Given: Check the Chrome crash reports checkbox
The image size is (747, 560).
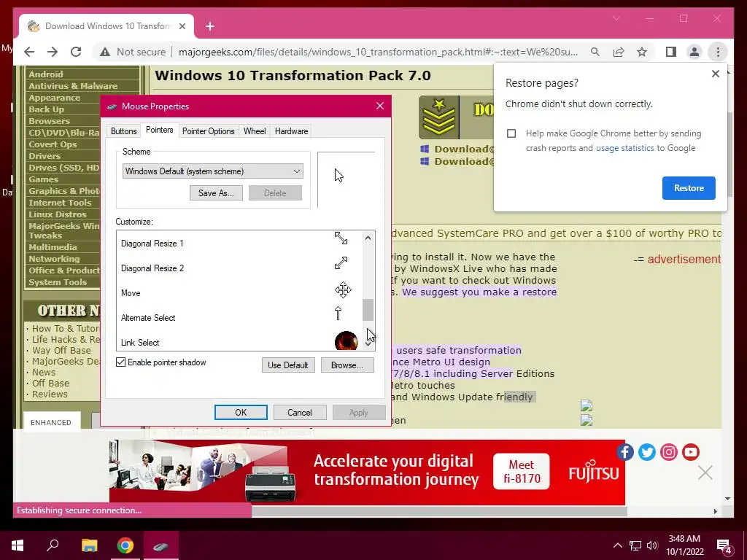Looking at the screenshot, I should click(511, 133).
